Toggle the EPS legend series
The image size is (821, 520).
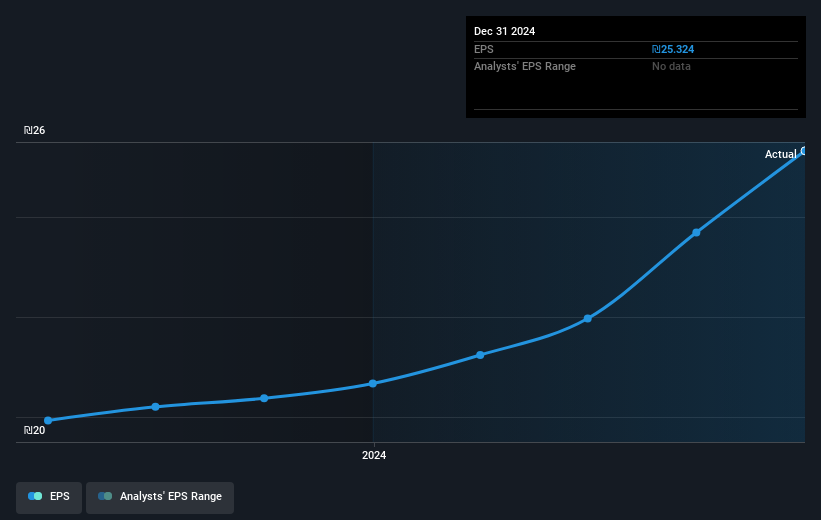point(49,497)
